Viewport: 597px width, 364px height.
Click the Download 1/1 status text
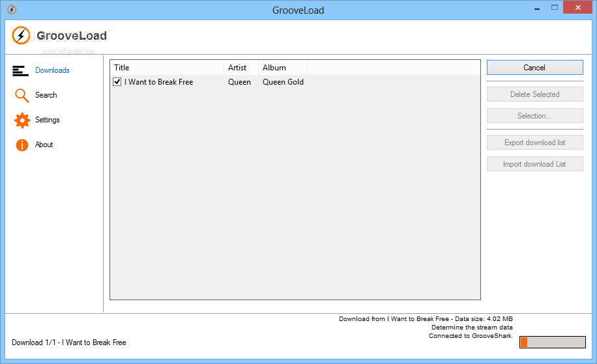(x=69, y=343)
